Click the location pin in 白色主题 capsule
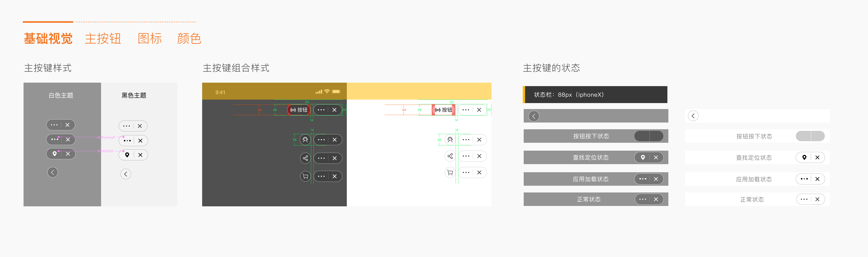868x257 pixels. [x=55, y=154]
